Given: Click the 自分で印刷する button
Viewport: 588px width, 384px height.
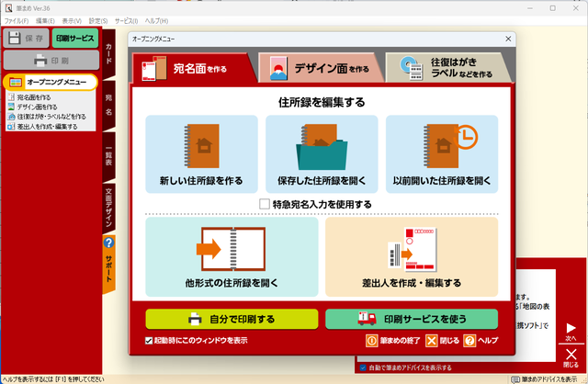Looking at the screenshot, I should coord(232,319).
